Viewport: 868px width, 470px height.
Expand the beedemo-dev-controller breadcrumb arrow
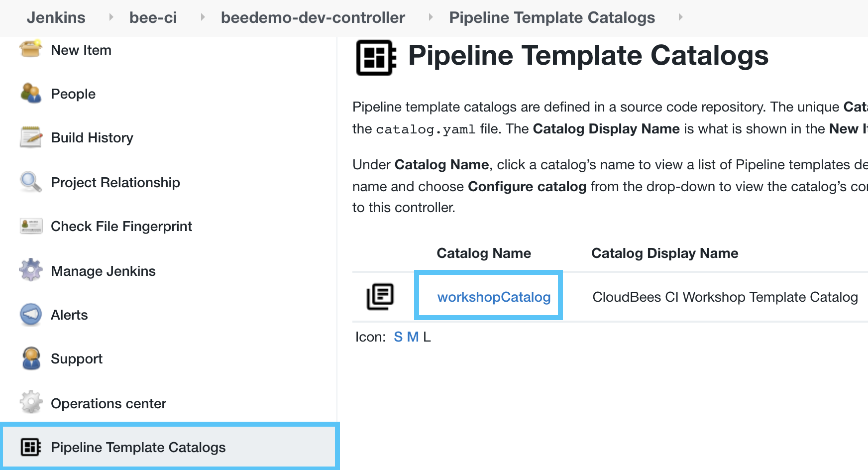[431, 17]
